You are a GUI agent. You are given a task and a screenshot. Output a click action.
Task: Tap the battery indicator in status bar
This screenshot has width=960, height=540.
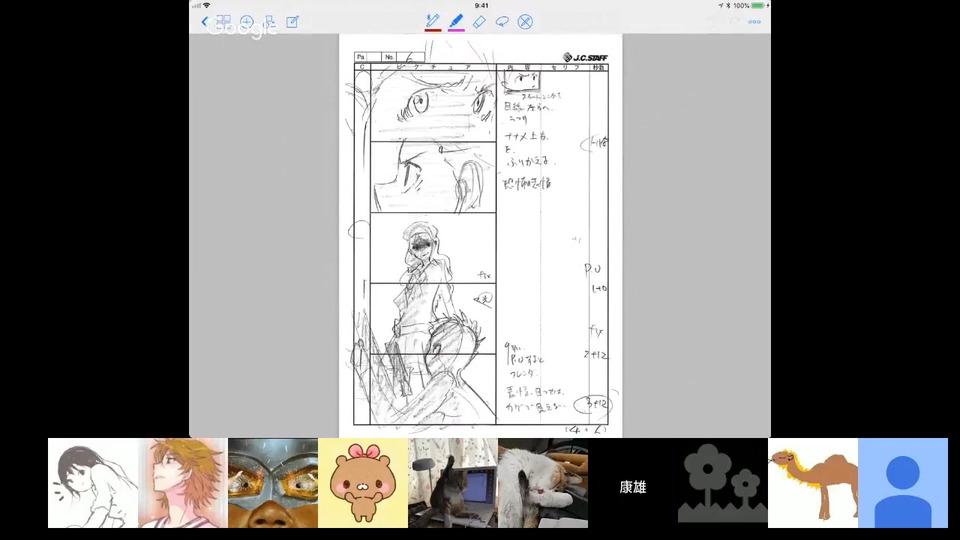(757, 6)
